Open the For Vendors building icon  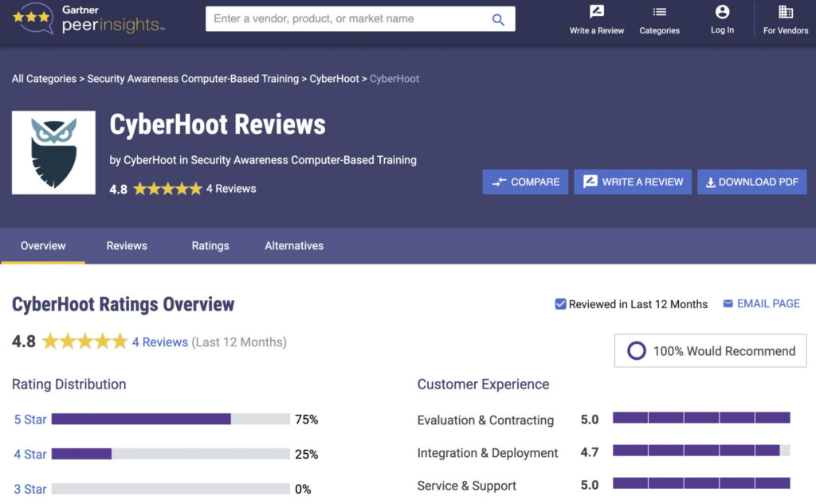point(785,11)
